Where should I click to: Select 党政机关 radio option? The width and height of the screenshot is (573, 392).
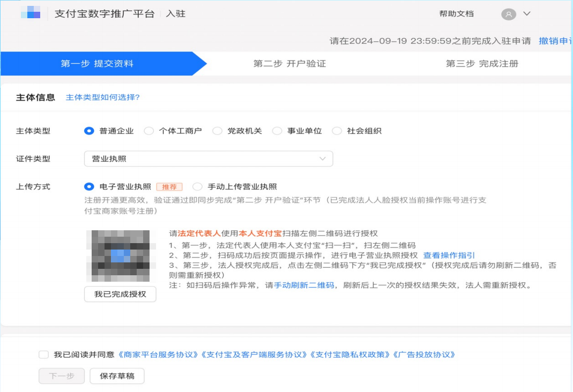pyautogui.click(x=217, y=131)
